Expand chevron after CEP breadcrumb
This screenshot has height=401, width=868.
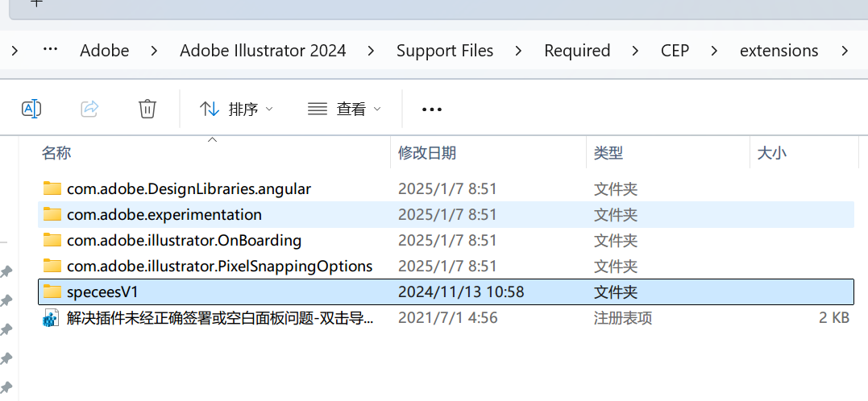(x=714, y=51)
